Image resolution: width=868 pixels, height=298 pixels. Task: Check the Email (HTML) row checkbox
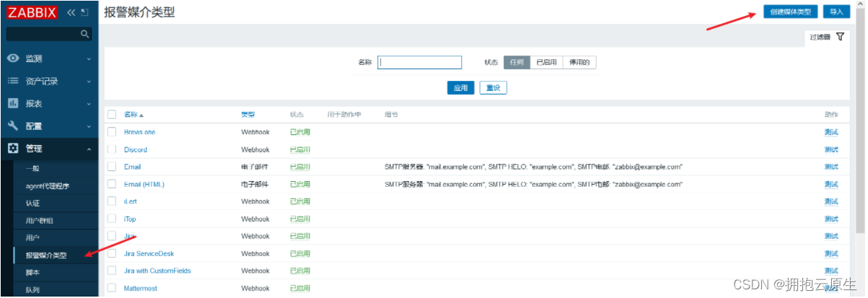point(111,184)
